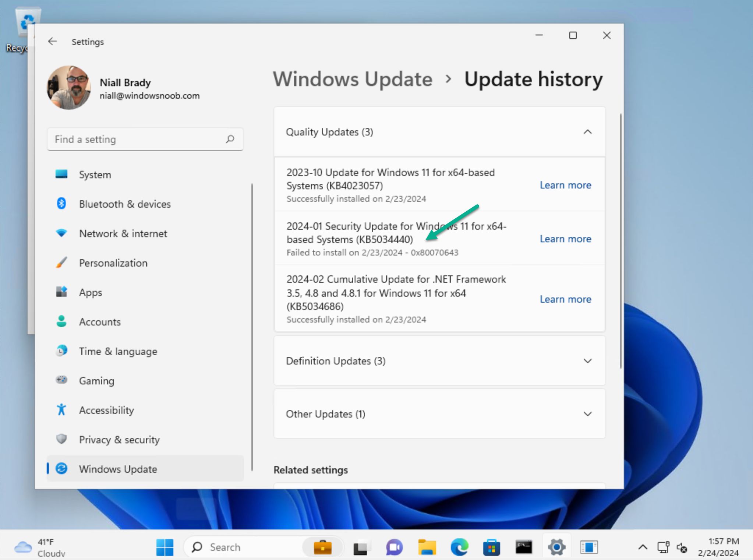Click the Bluetooth icon in sidebar
This screenshot has height=560, width=753.
pos(61,204)
